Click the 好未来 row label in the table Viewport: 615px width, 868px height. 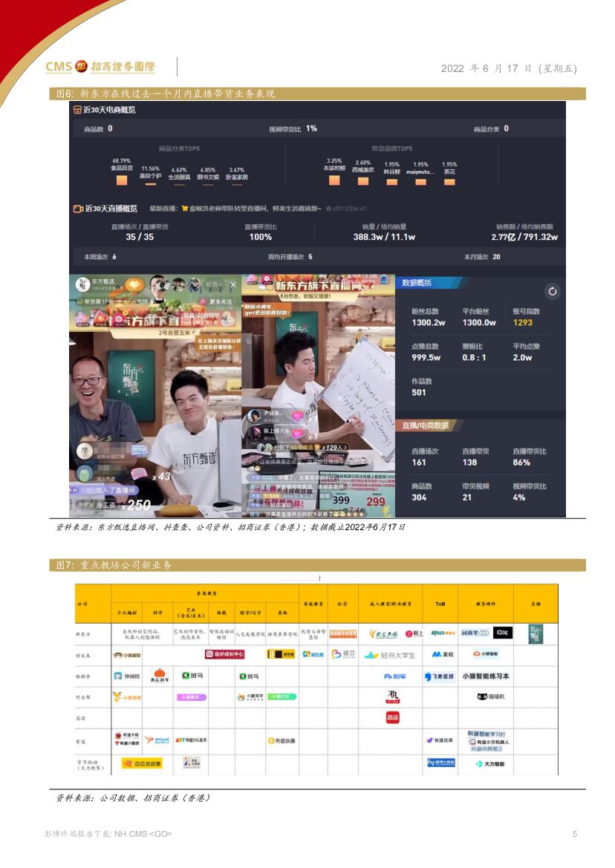83,656
